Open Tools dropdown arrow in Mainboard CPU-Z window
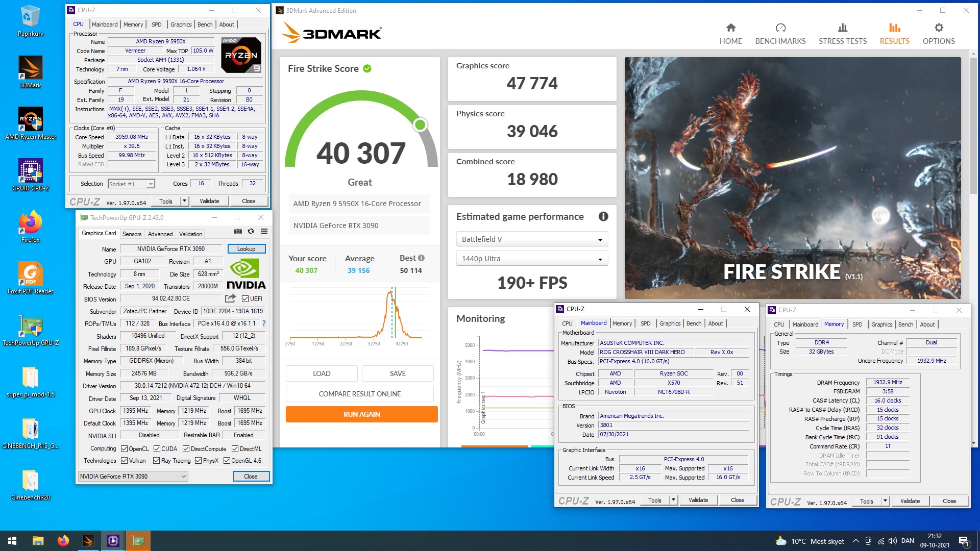Image resolution: width=980 pixels, height=551 pixels. click(674, 500)
